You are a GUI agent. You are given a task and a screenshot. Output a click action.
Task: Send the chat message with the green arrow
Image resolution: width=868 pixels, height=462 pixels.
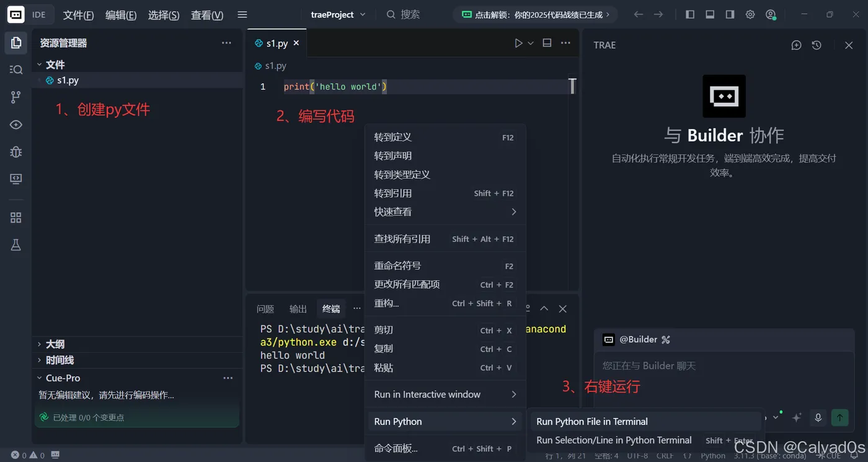click(840, 418)
